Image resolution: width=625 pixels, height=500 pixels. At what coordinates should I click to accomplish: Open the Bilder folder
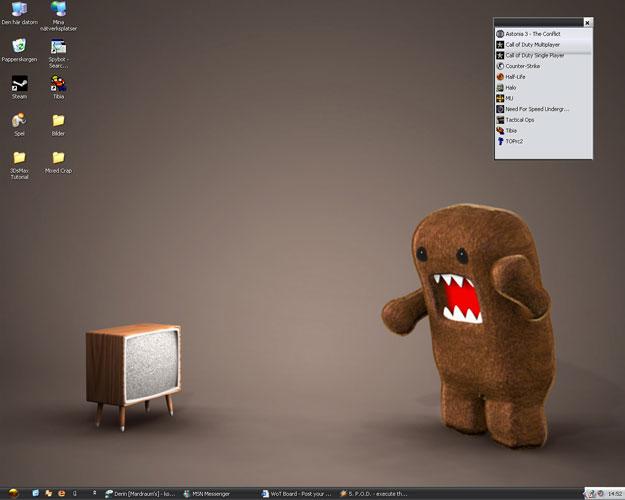58,121
